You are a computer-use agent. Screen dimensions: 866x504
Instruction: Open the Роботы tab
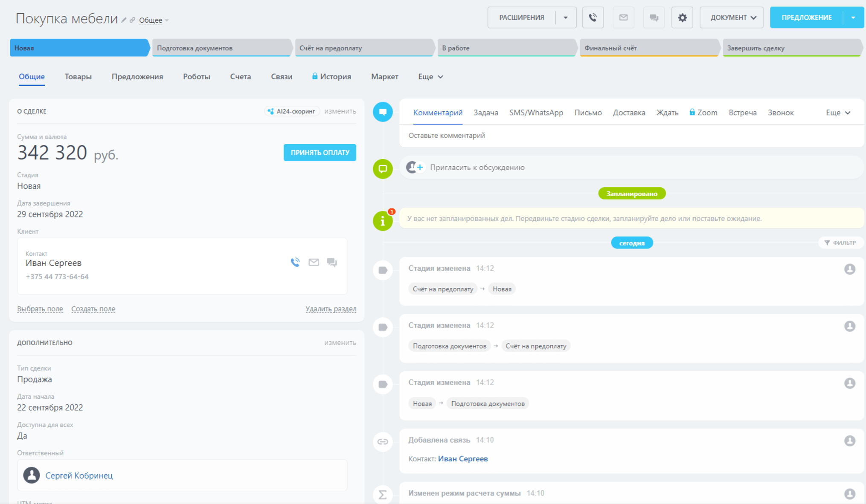tap(197, 77)
